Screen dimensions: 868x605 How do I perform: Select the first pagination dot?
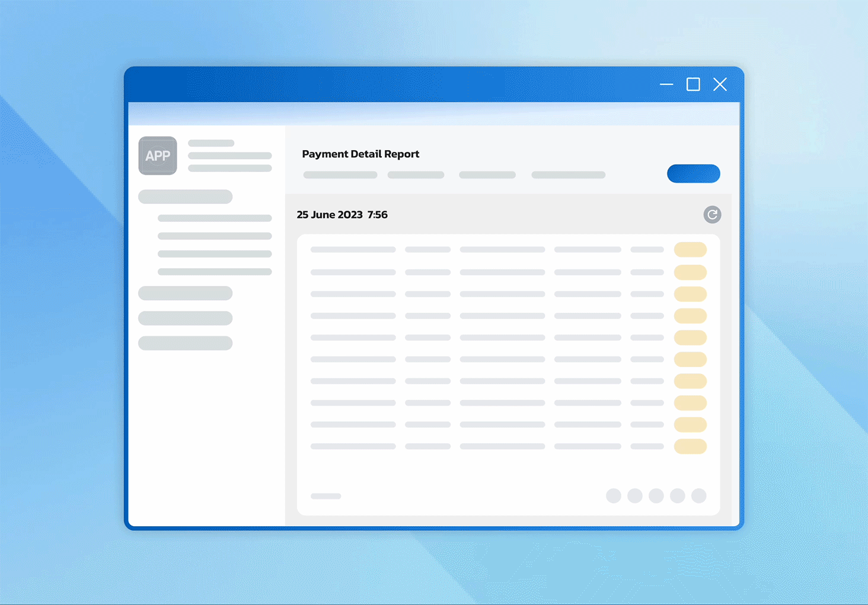click(614, 496)
